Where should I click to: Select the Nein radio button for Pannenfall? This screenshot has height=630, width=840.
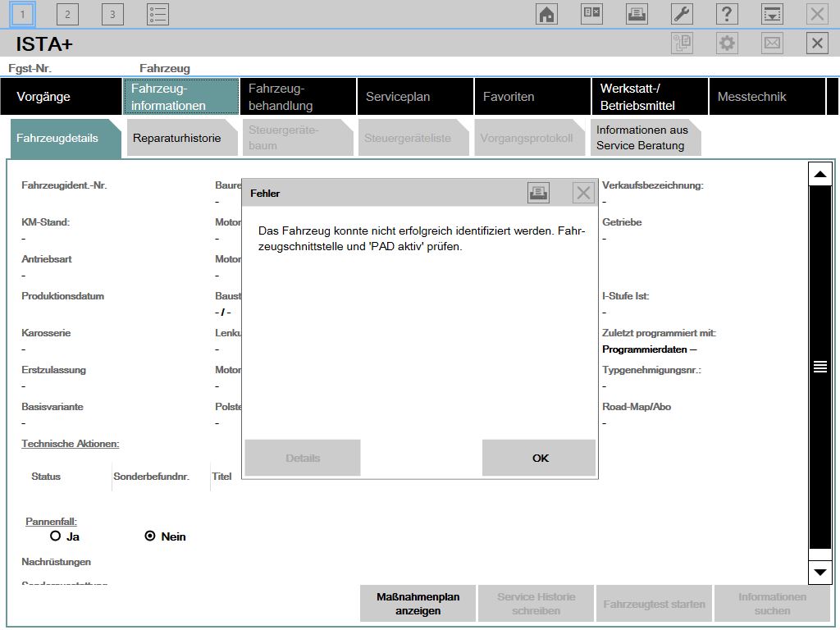pyautogui.click(x=150, y=536)
